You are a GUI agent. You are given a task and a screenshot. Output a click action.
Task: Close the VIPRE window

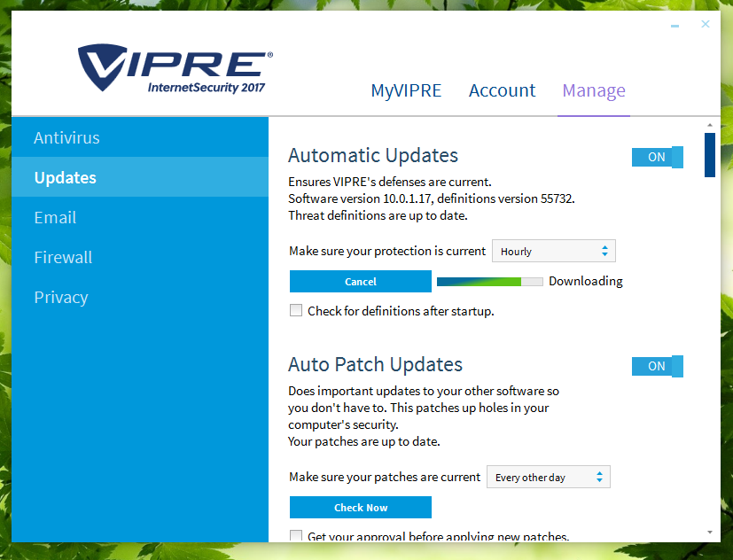[x=706, y=24]
